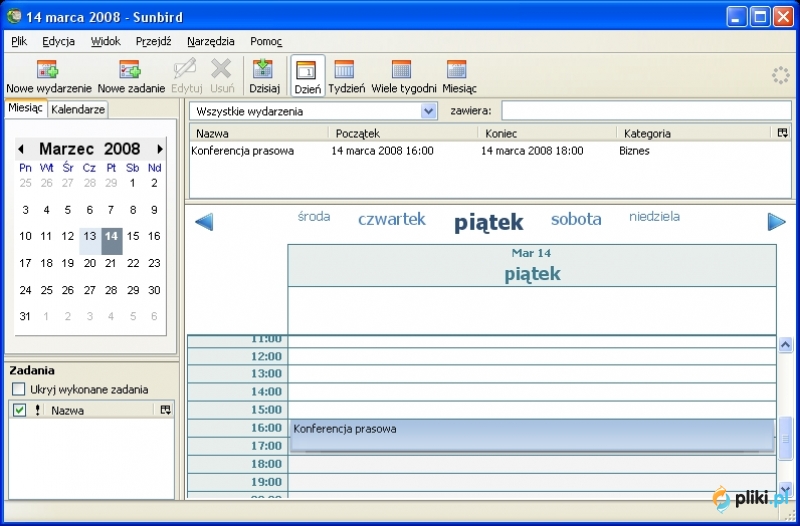Create a new event with Nowe wydarzenie
The height and width of the screenshot is (526, 800).
[48, 77]
